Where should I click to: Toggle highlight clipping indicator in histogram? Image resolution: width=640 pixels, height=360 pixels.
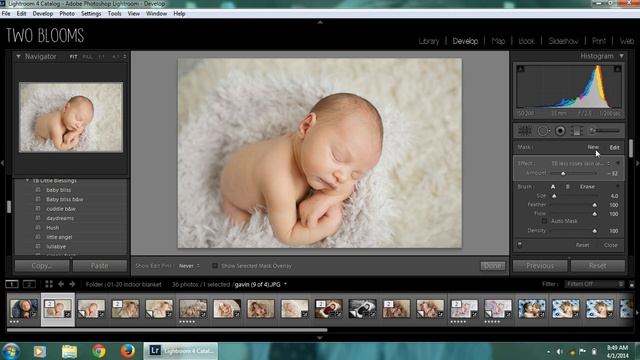618,69
